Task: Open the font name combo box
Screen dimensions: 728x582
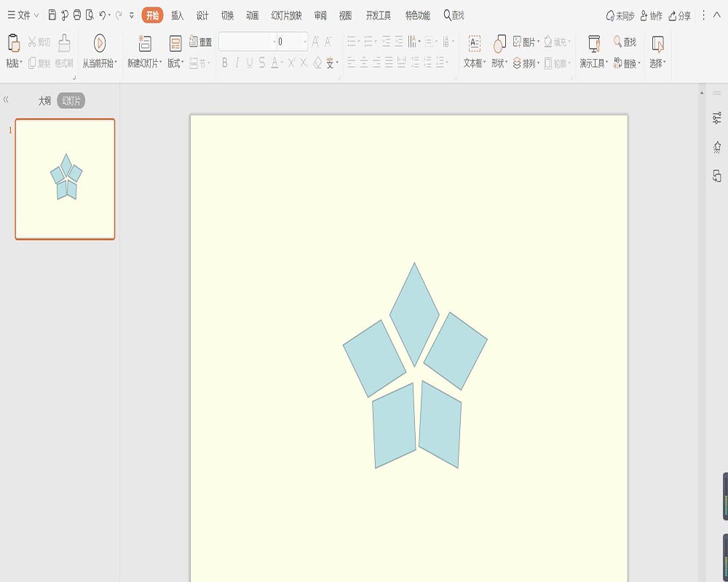Action: (248, 41)
